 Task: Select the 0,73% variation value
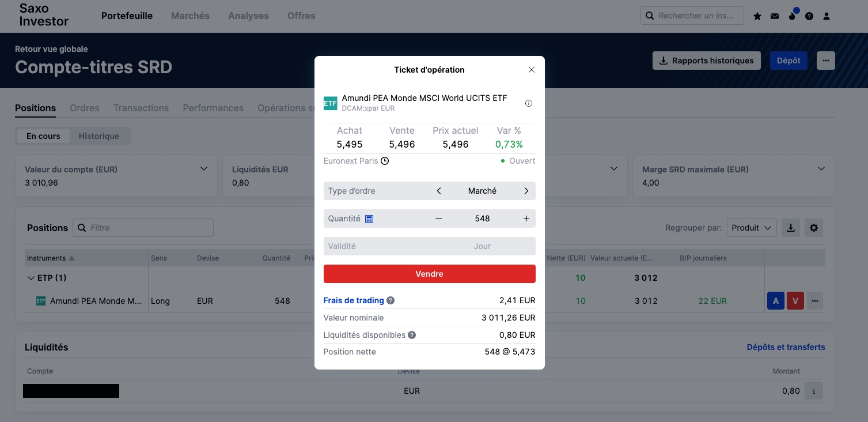click(509, 144)
